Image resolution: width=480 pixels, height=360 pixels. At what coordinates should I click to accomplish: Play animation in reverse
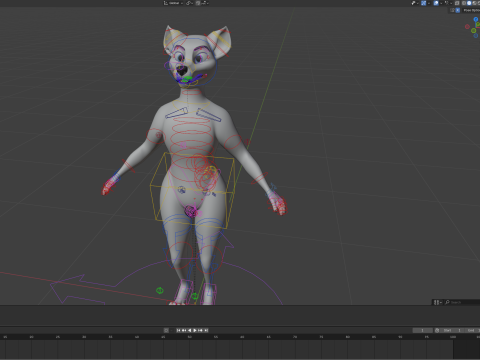(x=189, y=330)
